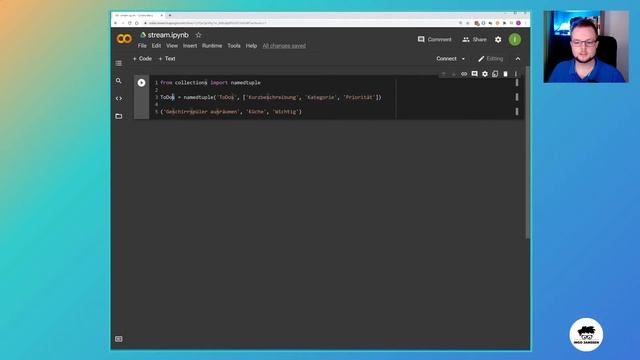
Task: Collapse the header with chevron up
Action: (518, 59)
